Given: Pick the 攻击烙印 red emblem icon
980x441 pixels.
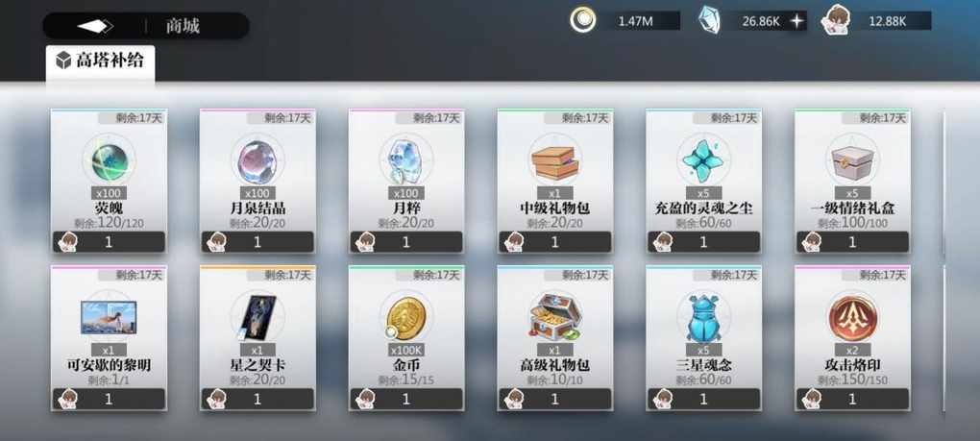Looking at the screenshot, I should pyautogui.click(x=852, y=318).
